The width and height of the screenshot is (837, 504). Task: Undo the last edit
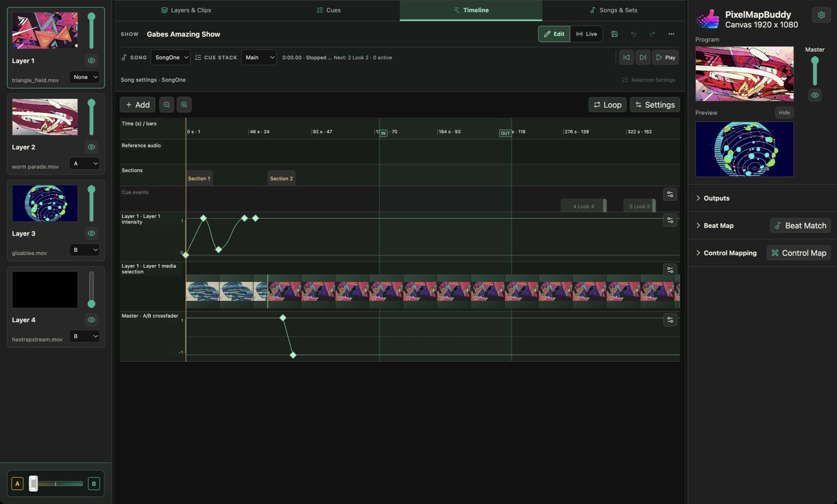(x=633, y=34)
